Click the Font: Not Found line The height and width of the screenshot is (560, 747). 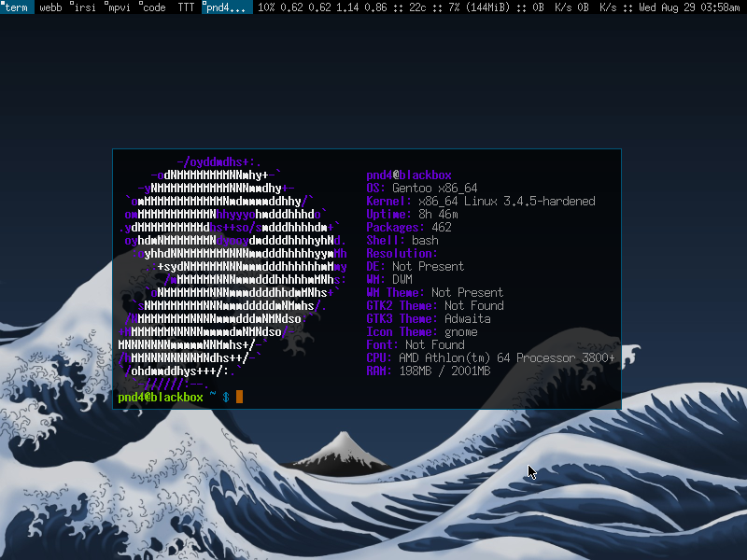tap(416, 344)
